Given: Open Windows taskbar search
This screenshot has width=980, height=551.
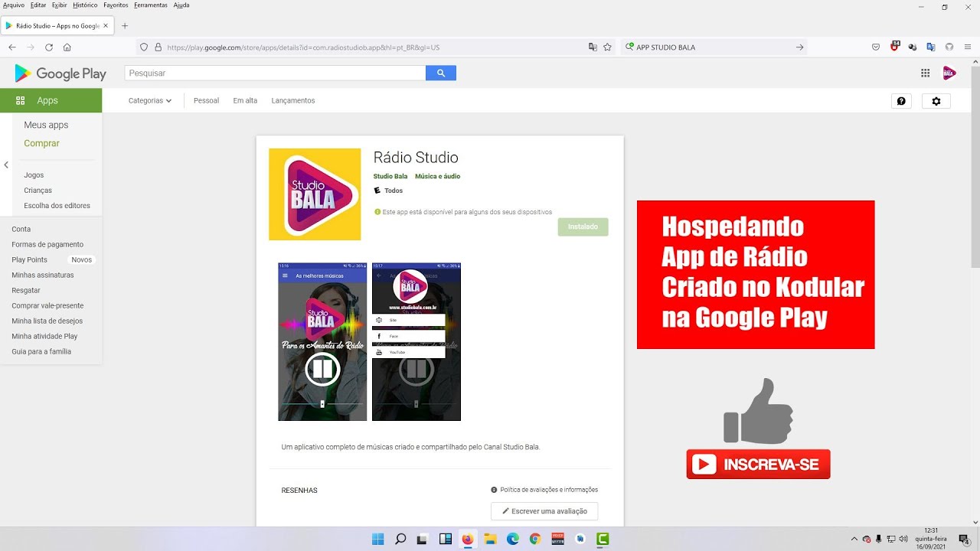Looking at the screenshot, I should [x=400, y=539].
